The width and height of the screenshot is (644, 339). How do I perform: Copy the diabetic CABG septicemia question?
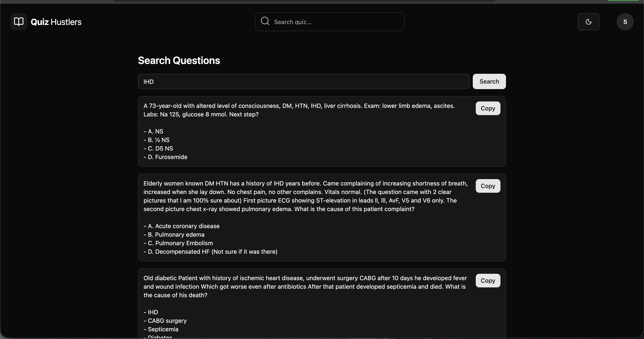[488, 281]
